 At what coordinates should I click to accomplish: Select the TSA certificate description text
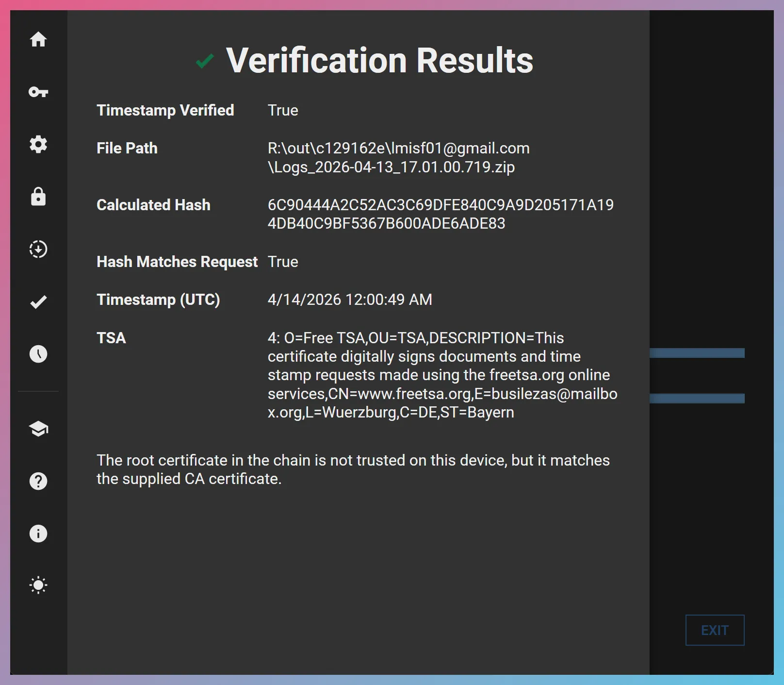coord(442,374)
